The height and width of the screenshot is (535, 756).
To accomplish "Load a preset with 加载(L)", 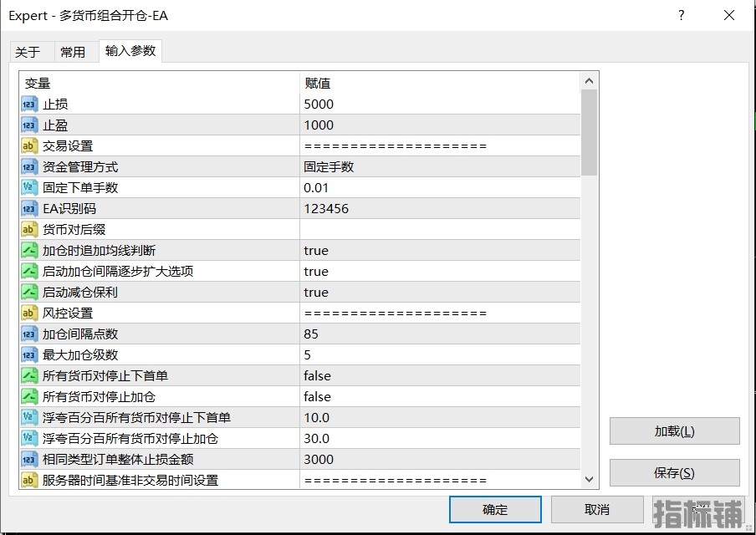I will [x=675, y=431].
